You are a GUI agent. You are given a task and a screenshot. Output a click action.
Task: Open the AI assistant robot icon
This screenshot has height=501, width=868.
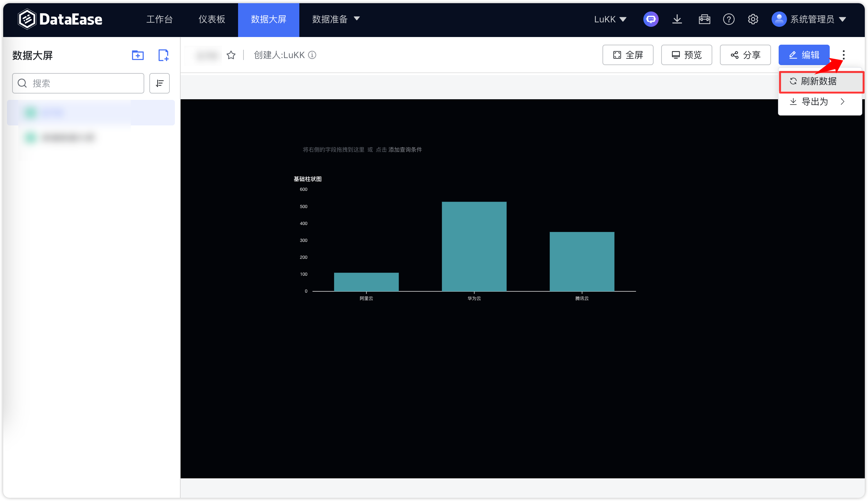(x=651, y=19)
